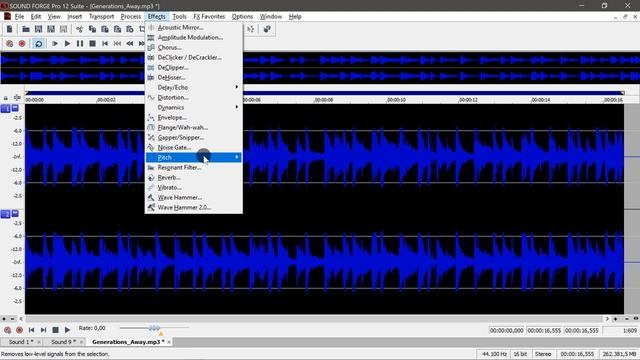Viewport: 640px width, 360px height.
Task: Click selection start time 00:00:00,000 field
Action: click(x=507, y=331)
